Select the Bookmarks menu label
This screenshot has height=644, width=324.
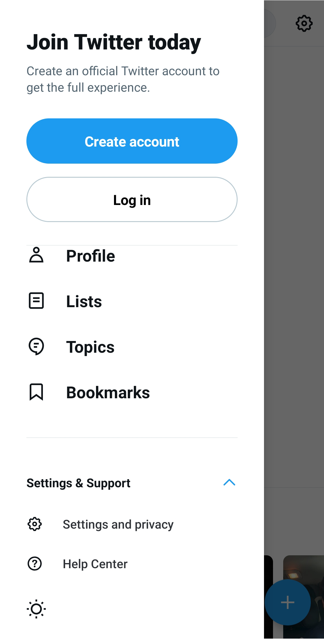tap(108, 392)
